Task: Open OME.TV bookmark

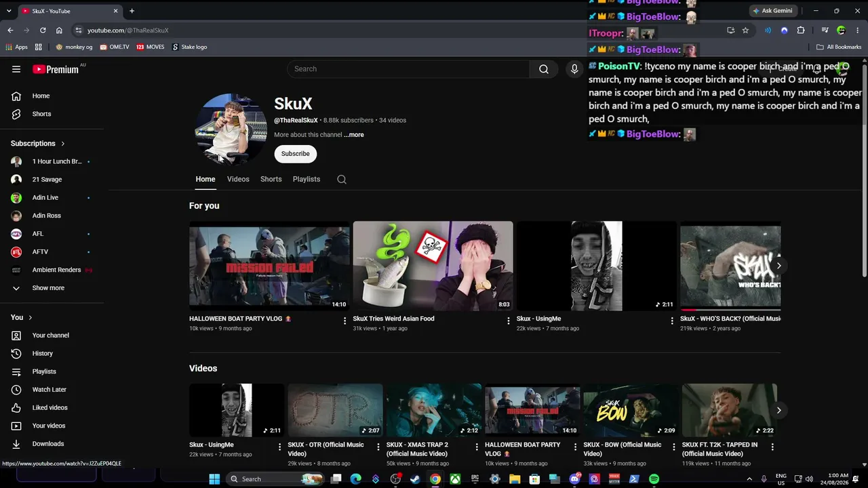Action: point(114,47)
